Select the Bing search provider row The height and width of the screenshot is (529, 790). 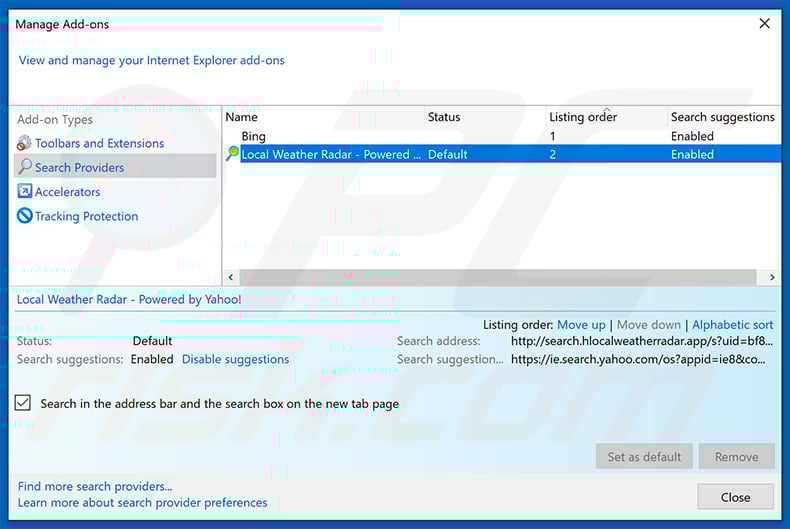point(502,136)
